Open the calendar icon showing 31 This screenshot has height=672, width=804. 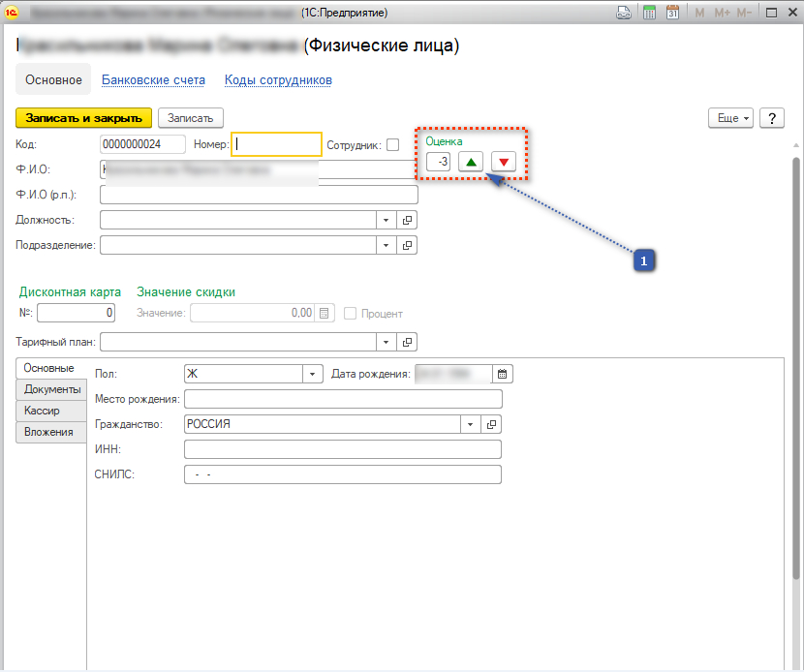672,13
